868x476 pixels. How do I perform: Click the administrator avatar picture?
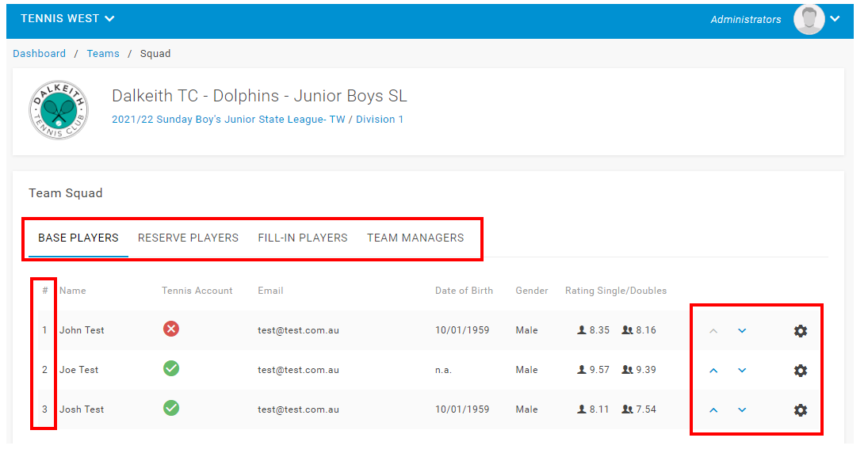pyautogui.click(x=809, y=19)
